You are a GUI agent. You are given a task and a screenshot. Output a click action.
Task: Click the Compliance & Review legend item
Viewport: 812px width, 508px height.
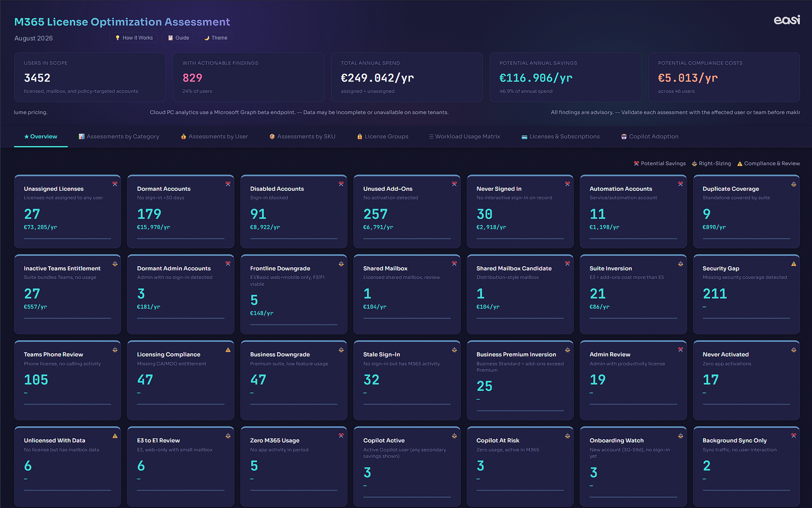(x=769, y=164)
